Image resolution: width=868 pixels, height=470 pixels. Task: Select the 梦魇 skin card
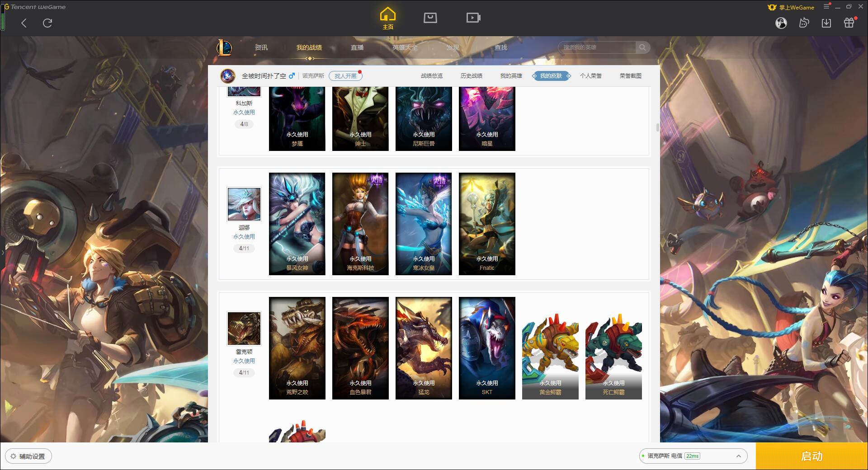[297, 119]
